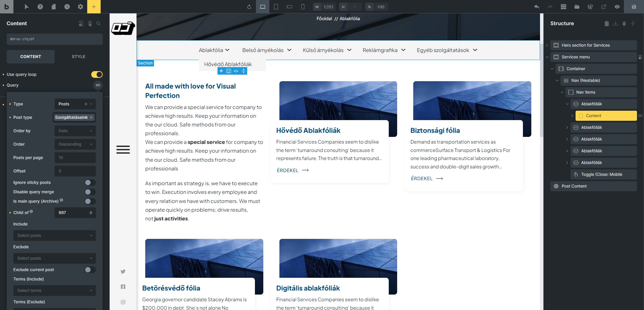
Task: Turn off the Use query loop toggle
Action: [97, 74]
